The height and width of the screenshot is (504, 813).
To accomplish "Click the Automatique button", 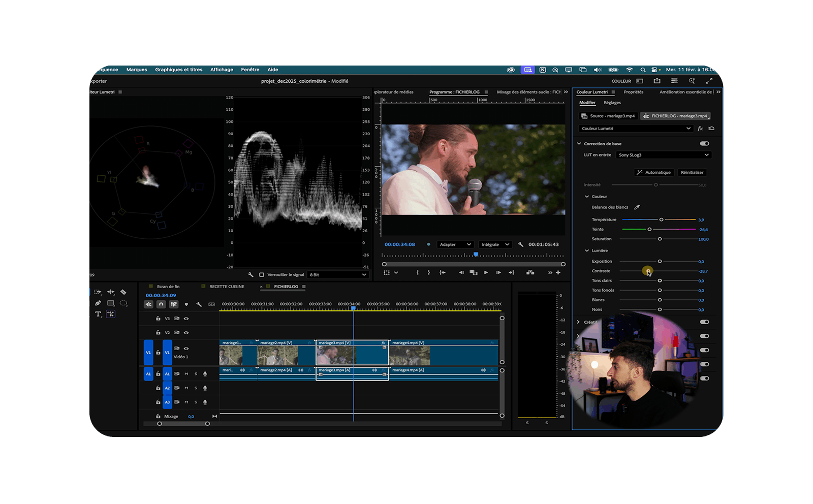I will click(x=653, y=172).
